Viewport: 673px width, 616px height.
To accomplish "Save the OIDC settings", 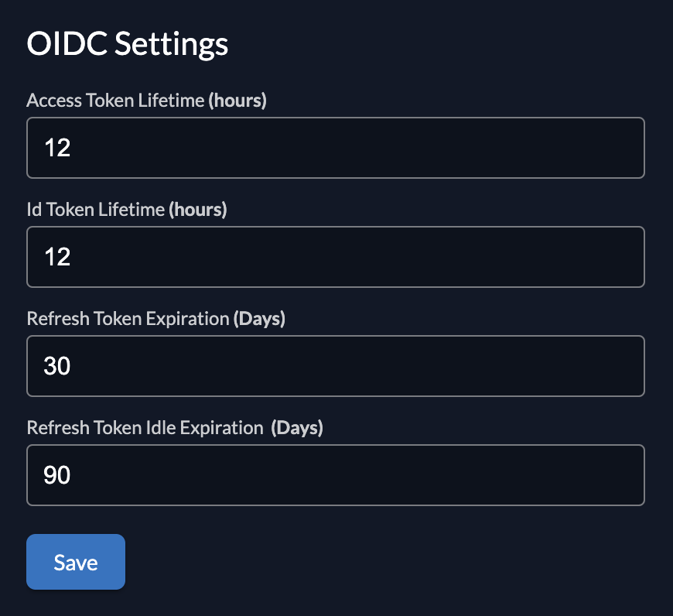I will pos(75,561).
